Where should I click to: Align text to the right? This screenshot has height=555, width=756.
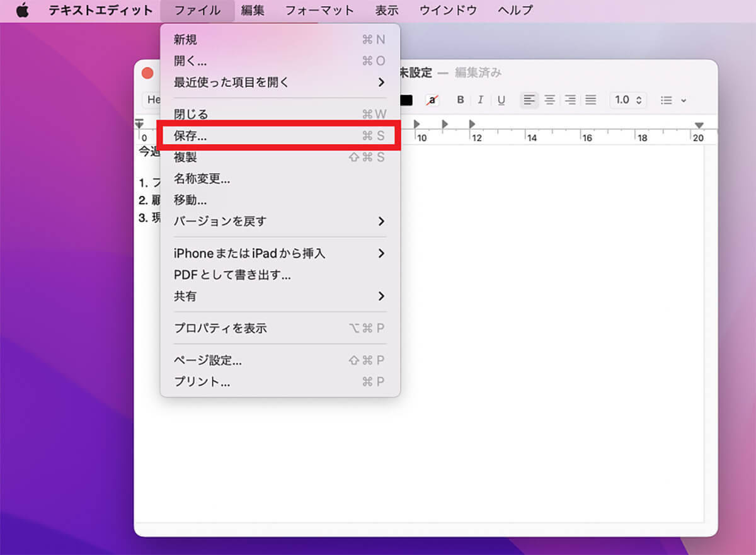click(x=570, y=100)
